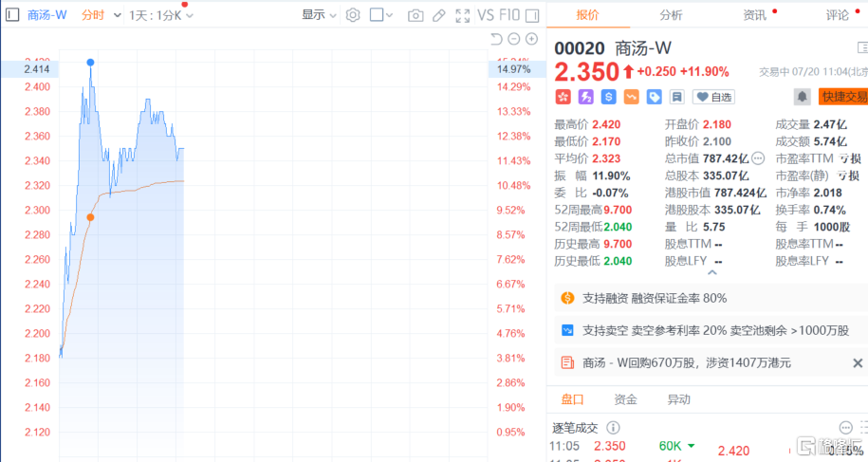868x462 pixels.
Task: Click the 量比 5.75 value
Action: click(x=713, y=227)
